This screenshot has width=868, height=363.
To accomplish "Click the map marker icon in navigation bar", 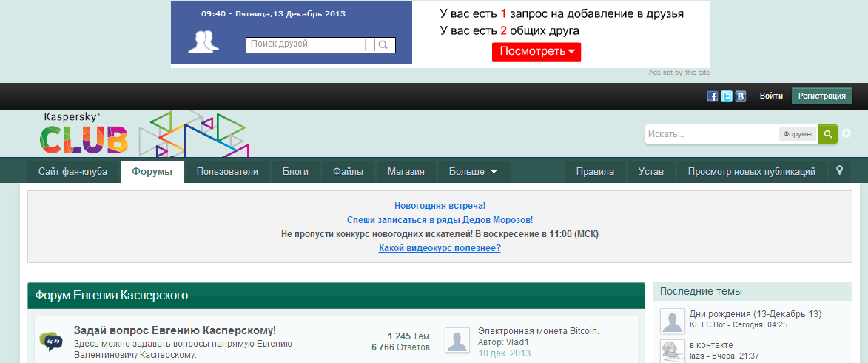I will [839, 170].
